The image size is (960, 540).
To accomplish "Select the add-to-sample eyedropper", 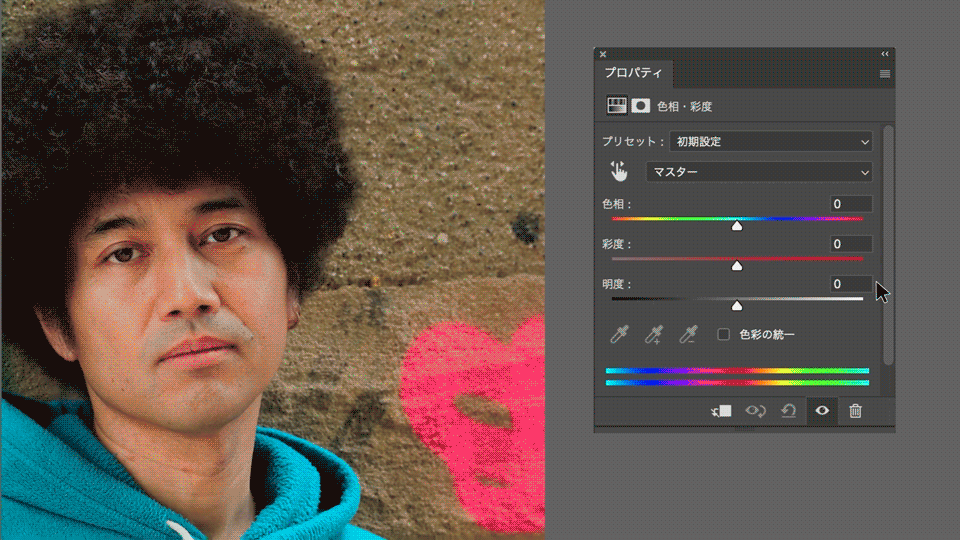I will tap(653, 334).
